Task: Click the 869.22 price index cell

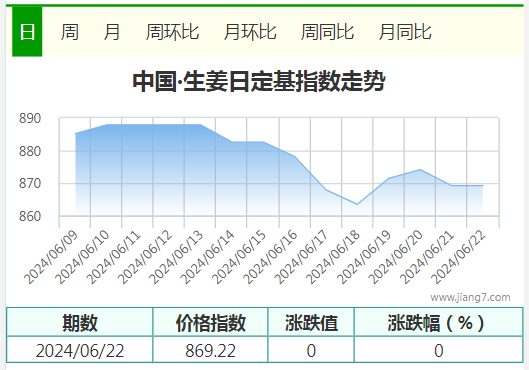Action: coord(210,351)
